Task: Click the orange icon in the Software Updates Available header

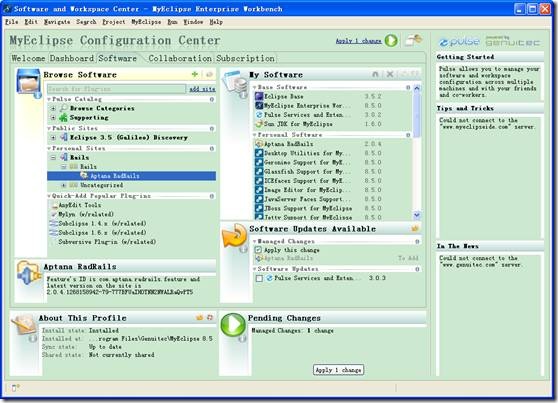Action: point(415,228)
